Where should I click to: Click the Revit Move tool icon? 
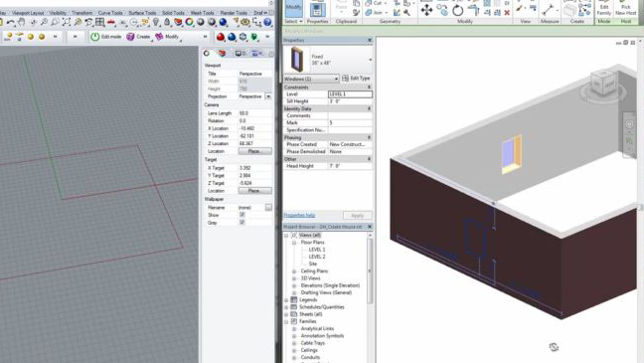point(426,10)
